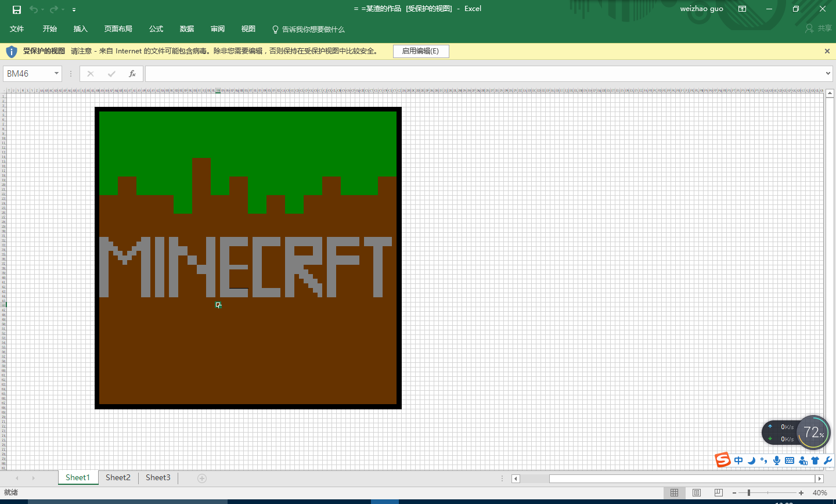Click the zoom out minus button
This screenshot has width=836, height=504.
pyautogui.click(x=735, y=493)
